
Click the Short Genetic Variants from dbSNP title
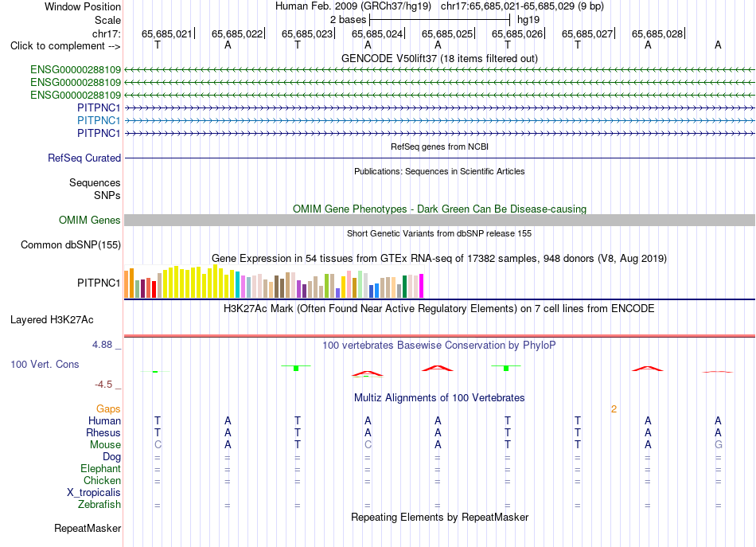point(439,233)
